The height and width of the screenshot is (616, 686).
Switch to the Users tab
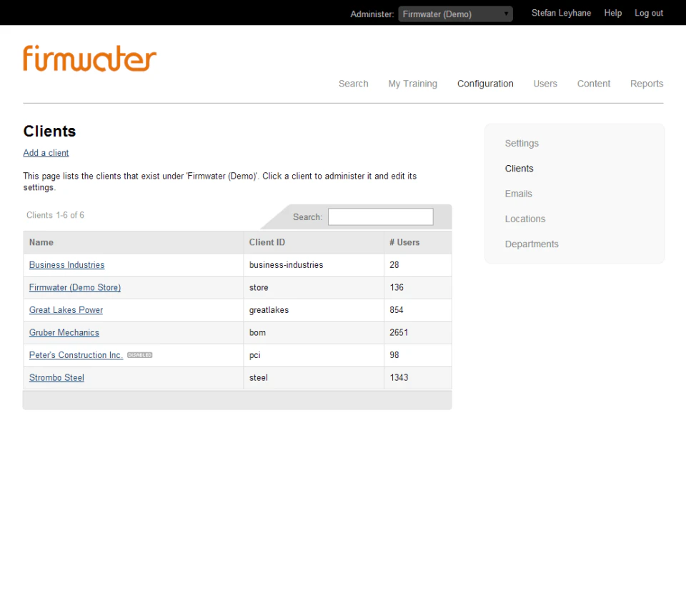(545, 84)
